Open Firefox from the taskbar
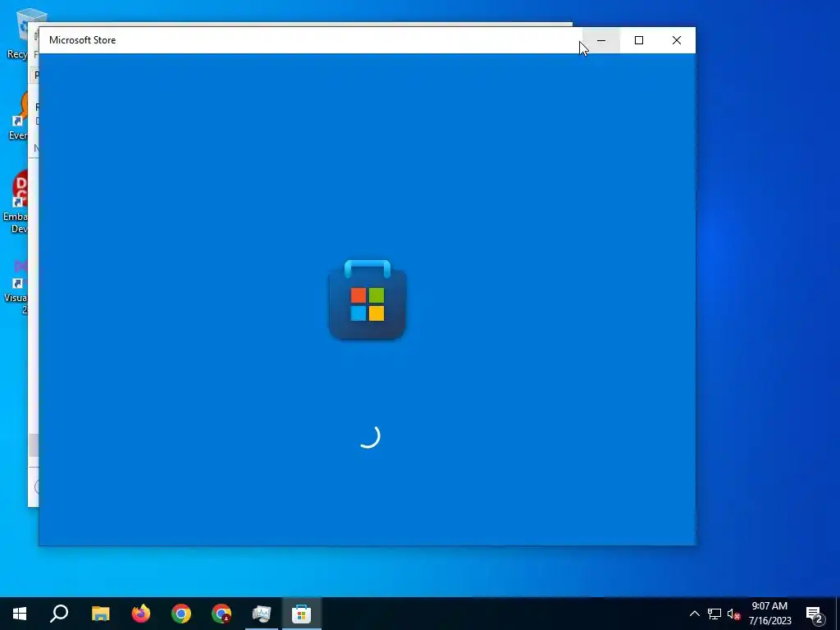Screen dimensions: 840x630 [141, 614]
